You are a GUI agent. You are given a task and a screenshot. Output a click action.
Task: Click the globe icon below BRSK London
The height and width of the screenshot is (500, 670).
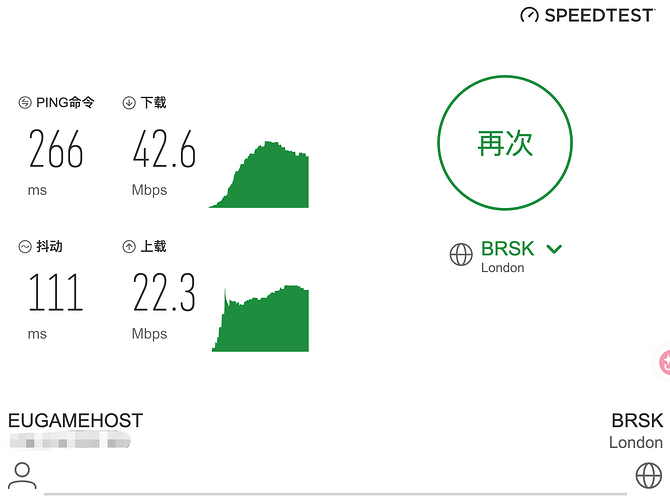[x=649, y=475]
